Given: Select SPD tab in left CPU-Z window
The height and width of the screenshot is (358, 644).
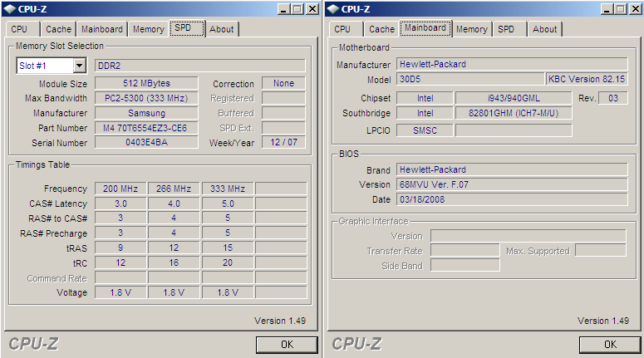Looking at the screenshot, I should pos(187,28).
